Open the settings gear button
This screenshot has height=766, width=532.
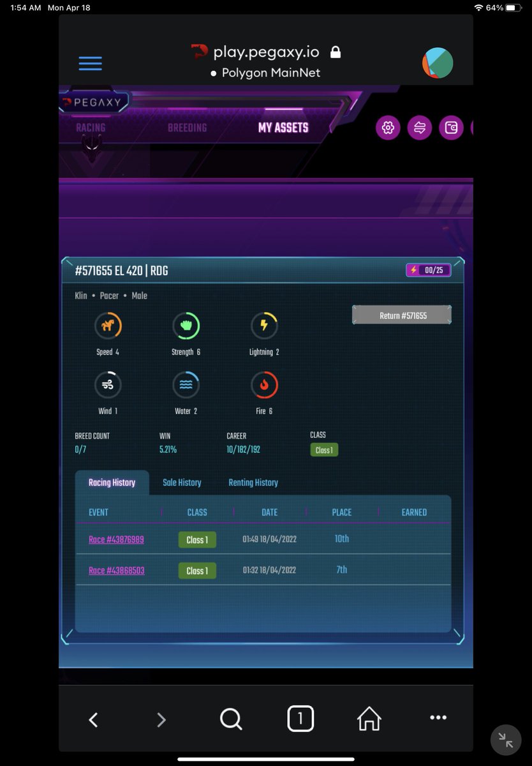coord(388,128)
